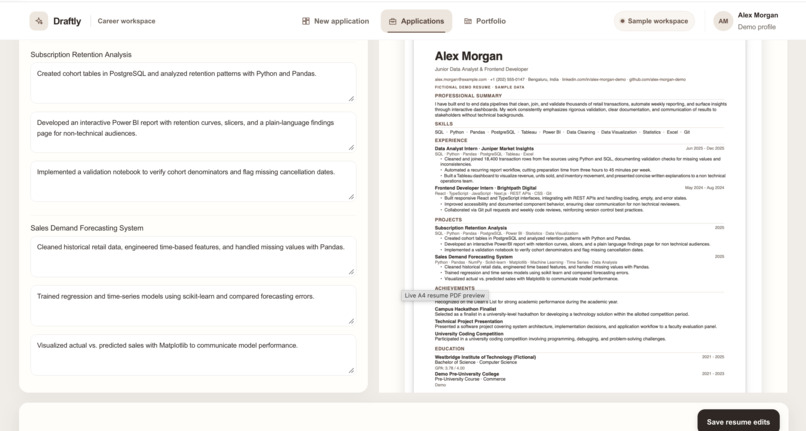Click resize handle of validation notebook textarea
Image resolution: width=806 pixels, height=431 pixels.
[x=351, y=196]
